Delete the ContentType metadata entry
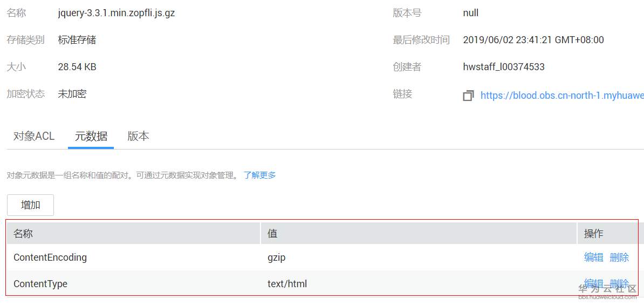 (619, 283)
